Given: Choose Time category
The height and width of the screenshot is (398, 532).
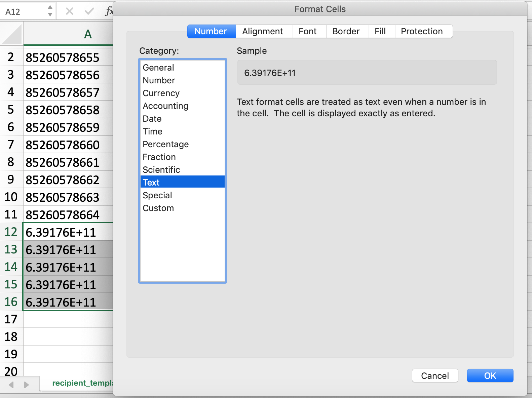Looking at the screenshot, I should (183, 131).
